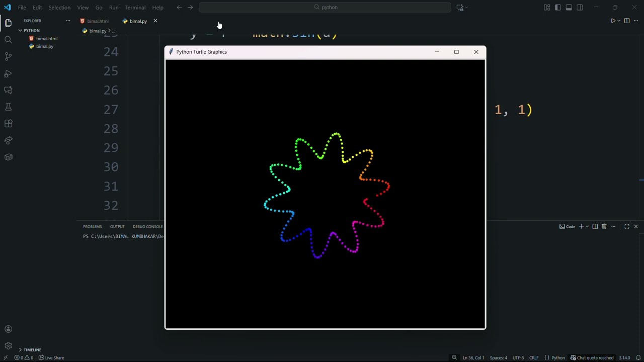Open Customize Layout icon in title bar

[547, 8]
